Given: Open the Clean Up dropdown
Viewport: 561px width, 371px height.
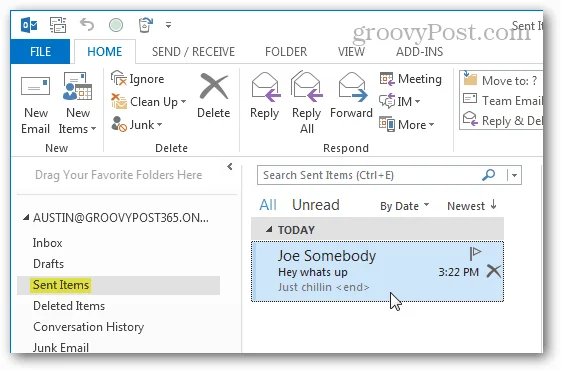Looking at the screenshot, I should pos(149,102).
